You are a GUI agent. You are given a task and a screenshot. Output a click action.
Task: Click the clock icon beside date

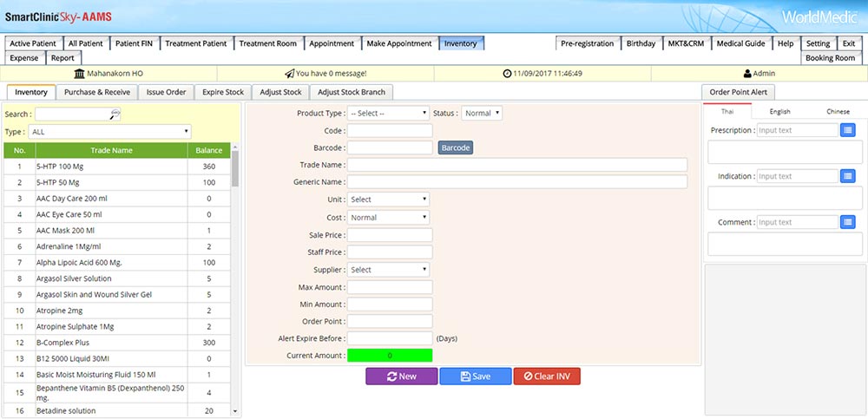[507, 74]
